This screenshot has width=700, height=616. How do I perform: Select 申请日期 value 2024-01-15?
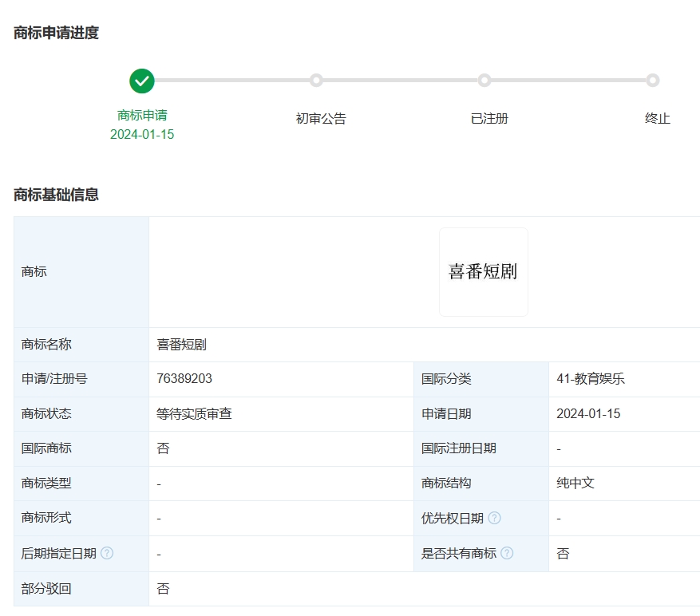pyautogui.click(x=588, y=413)
